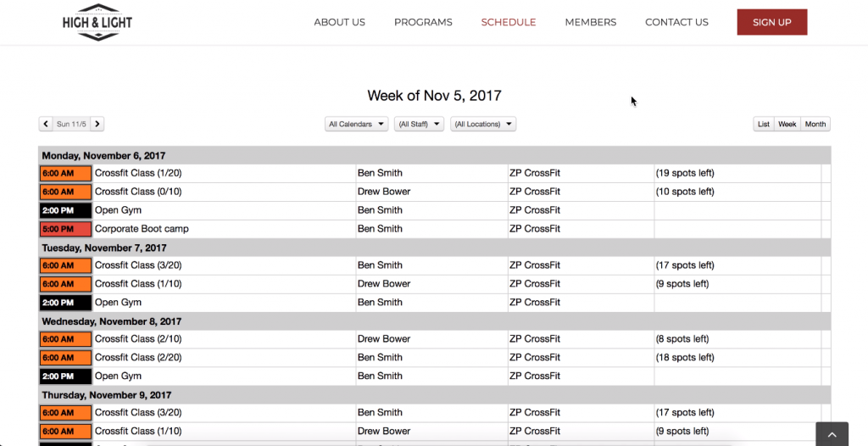
Task: Switch to List view
Action: click(764, 124)
